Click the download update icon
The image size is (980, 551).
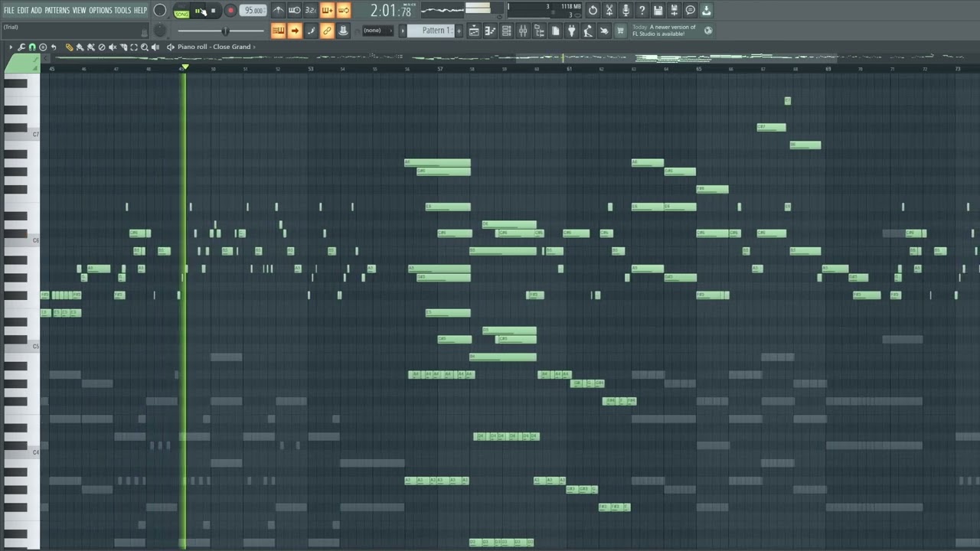[x=706, y=11]
